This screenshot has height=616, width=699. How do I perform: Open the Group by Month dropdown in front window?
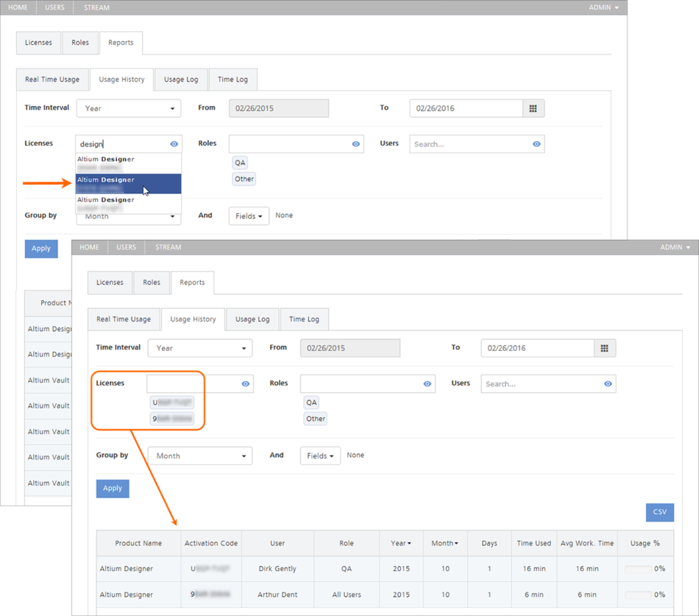pyautogui.click(x=199, y=456)
